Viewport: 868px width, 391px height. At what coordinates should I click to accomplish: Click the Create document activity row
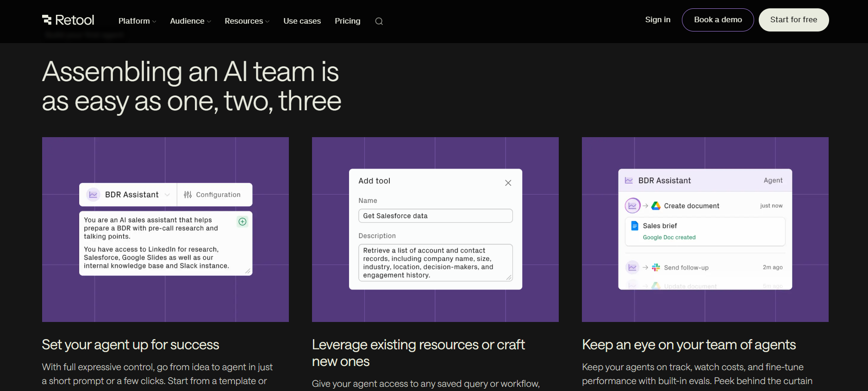click(705, 206)
